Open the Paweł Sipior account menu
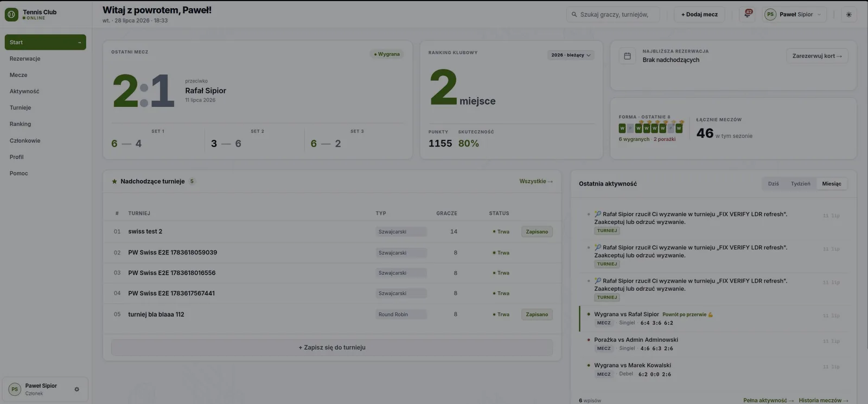 click(795, 15)
